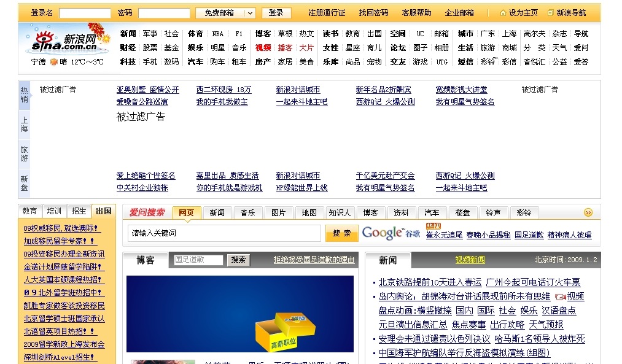622x364 pixels.
Task: Click the 国足道歉 blog search field
Action: click(x=198, y=260)
